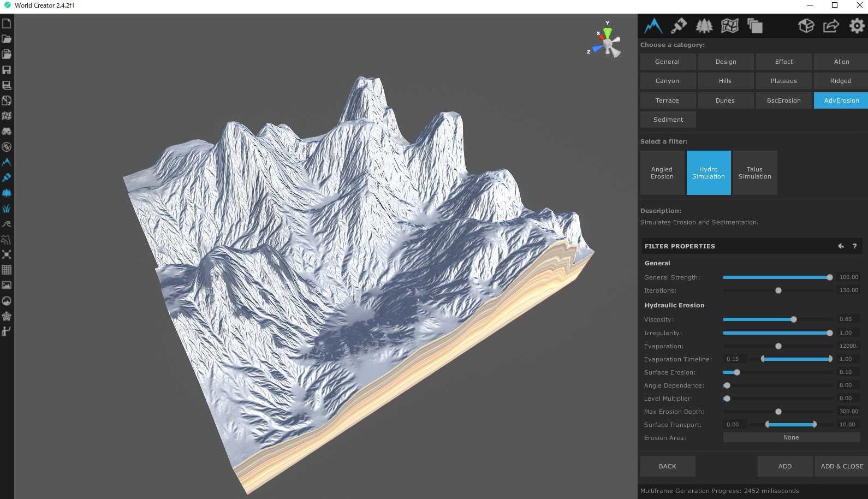
Task: Choose the Hydro Simulation filter
Action: coord(709,173)
